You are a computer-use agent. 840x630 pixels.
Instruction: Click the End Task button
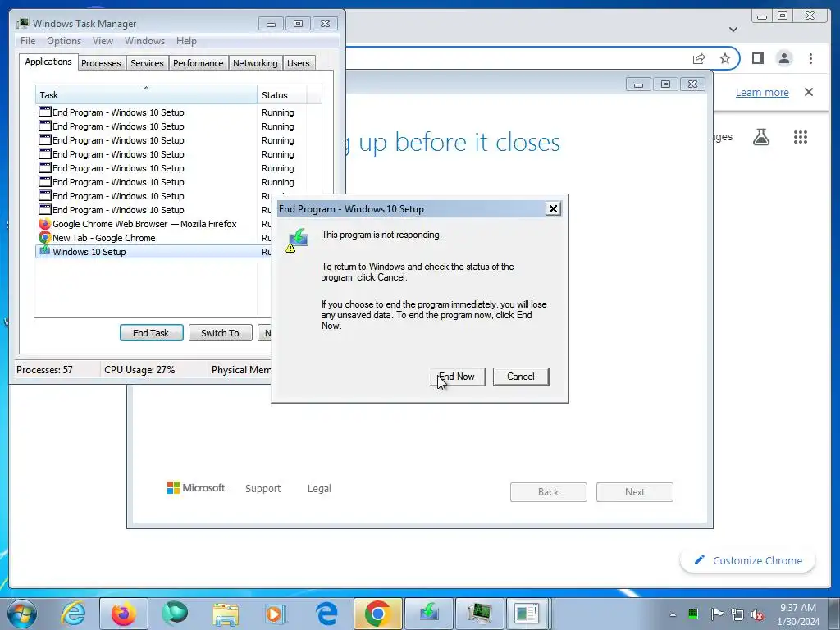click(x=151, y=333)
